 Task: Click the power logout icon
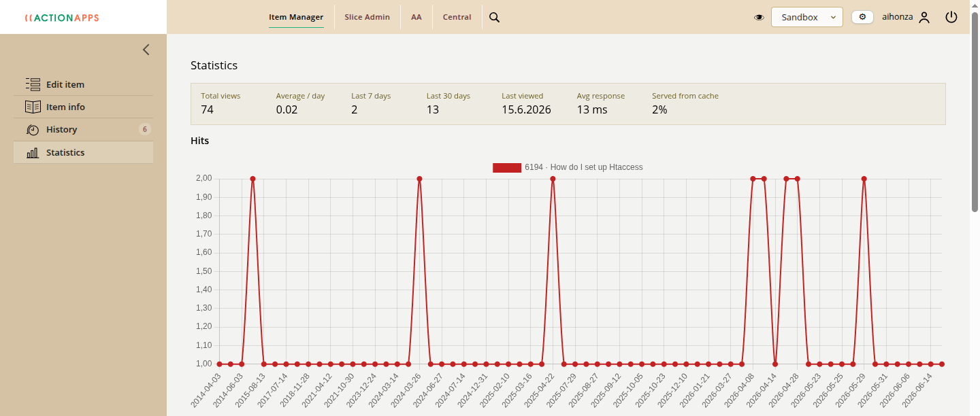click(951, 17)
